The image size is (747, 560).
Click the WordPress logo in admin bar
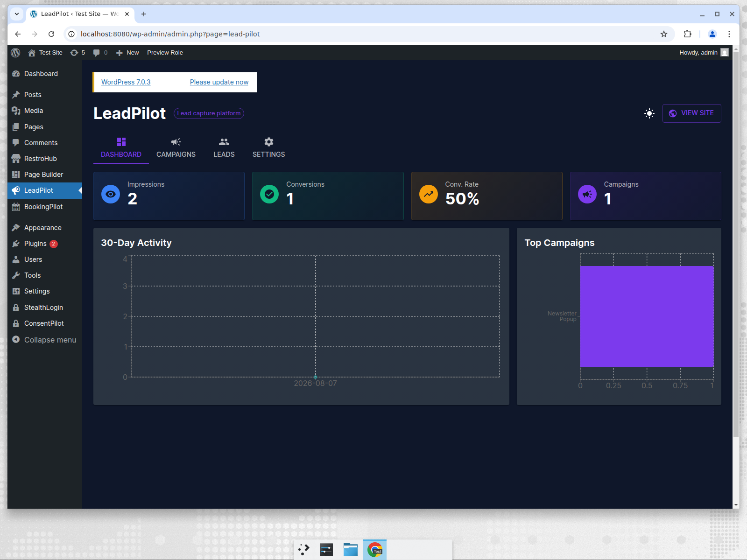(x=15, y=53)
